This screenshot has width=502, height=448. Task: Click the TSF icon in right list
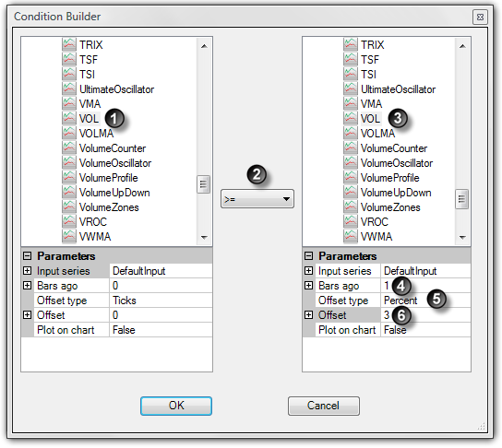click(x=351, y=59)
